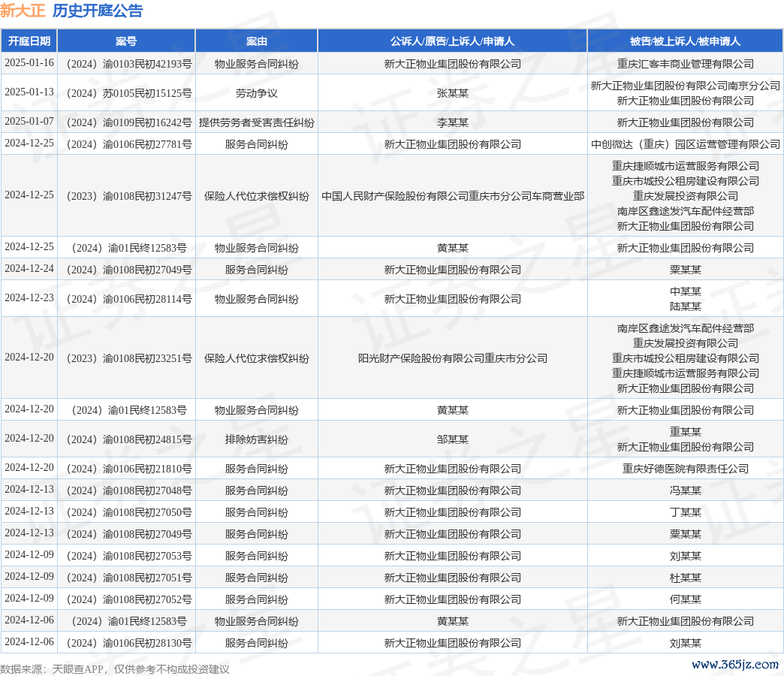Click defendant 冯某某

point(685,490)
